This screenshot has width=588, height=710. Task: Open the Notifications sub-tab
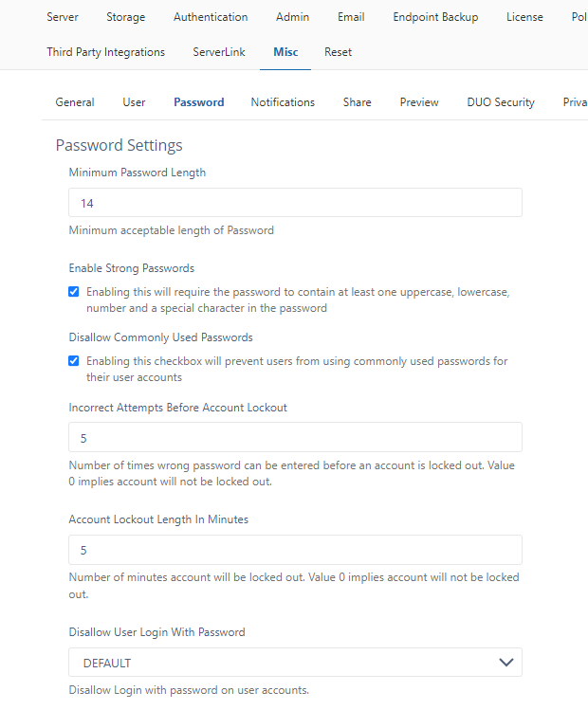point(283,102)
